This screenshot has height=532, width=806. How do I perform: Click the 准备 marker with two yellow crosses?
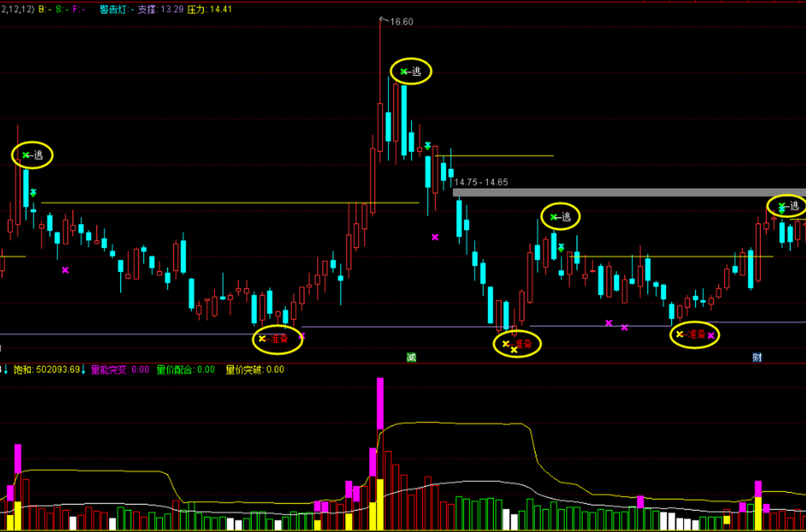(x=517, y=344)
